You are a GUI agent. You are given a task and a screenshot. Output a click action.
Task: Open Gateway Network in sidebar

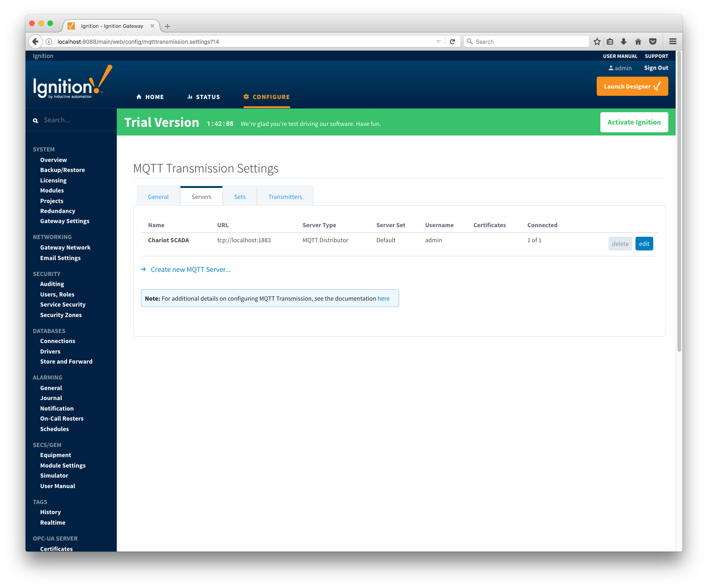pyautogui.click(x=65, y=248)
